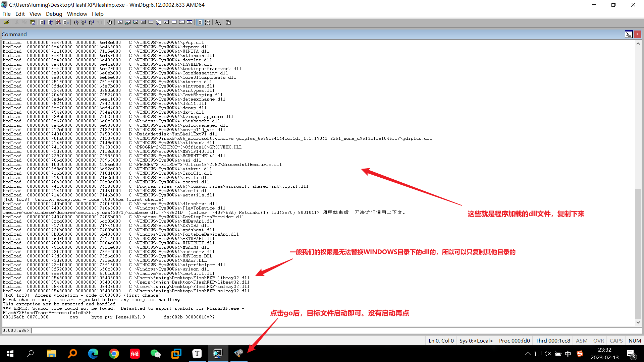Click the Paste toolbar icon

coord(32,22)
